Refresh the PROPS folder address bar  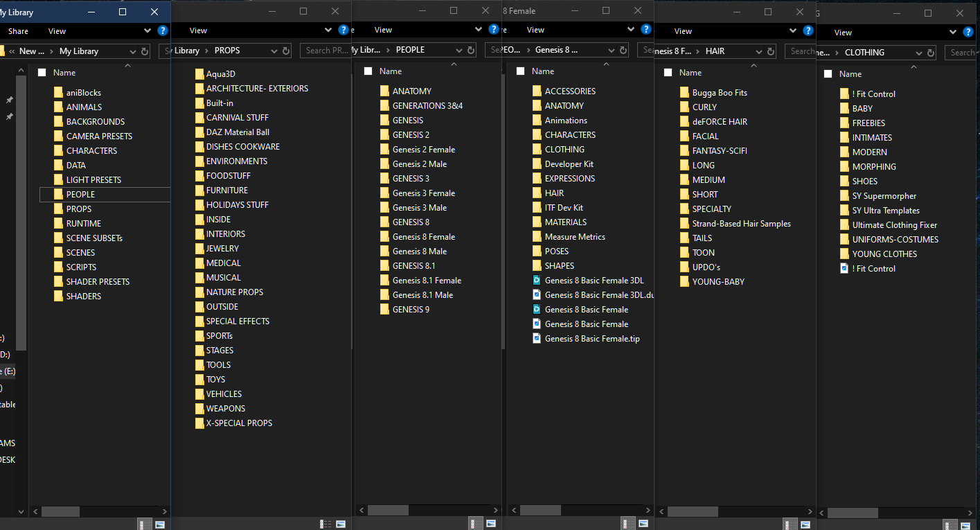click(x=285, y=51)
